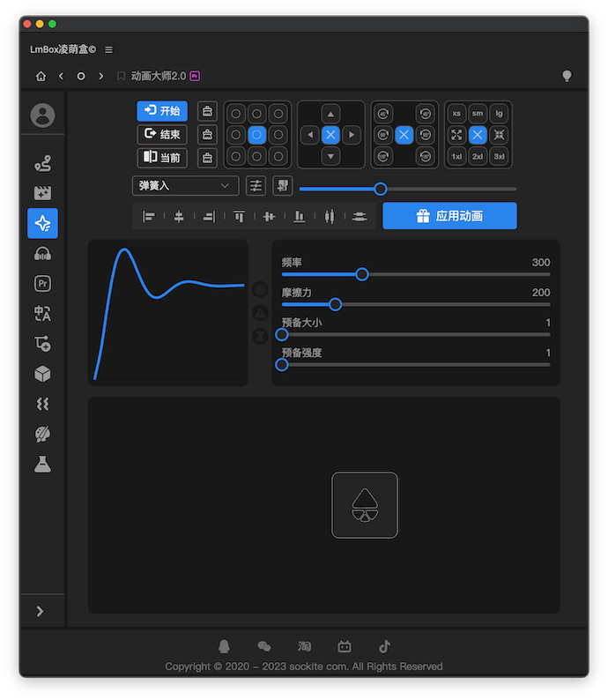The image size is (608, 700).
Task: Choose the down direction arrow
Action: (330, 156)
